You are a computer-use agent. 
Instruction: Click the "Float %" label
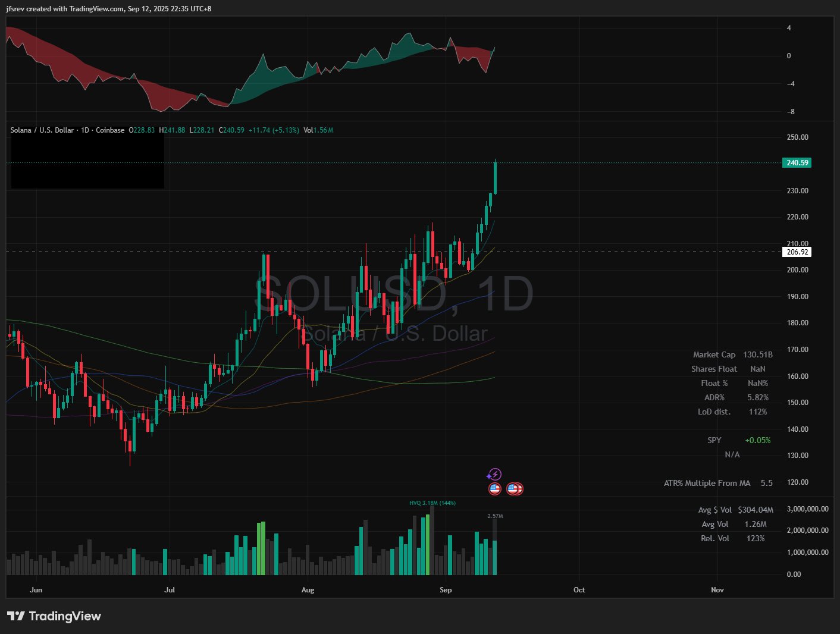click(x=714, y=383)
